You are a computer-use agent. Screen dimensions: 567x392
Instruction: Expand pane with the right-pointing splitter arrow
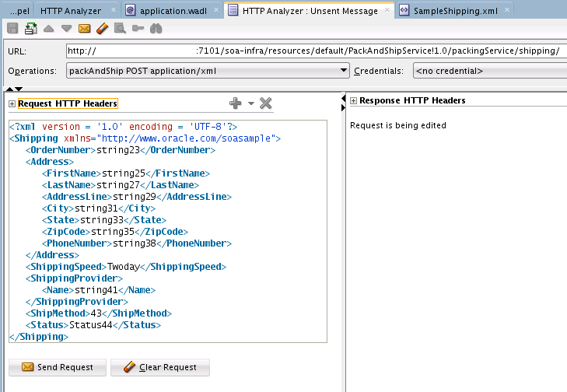click(x=343, y=108)
